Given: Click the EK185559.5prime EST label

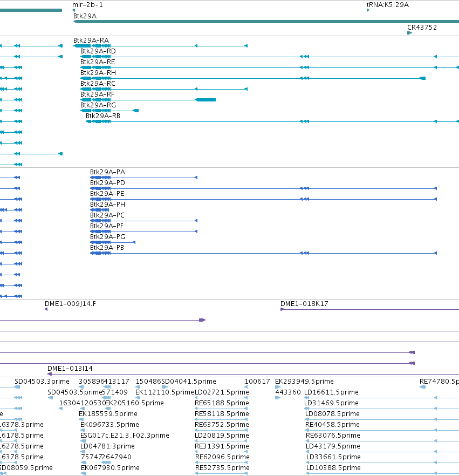Looking at the screenshot, I should [x=108, y=414].
